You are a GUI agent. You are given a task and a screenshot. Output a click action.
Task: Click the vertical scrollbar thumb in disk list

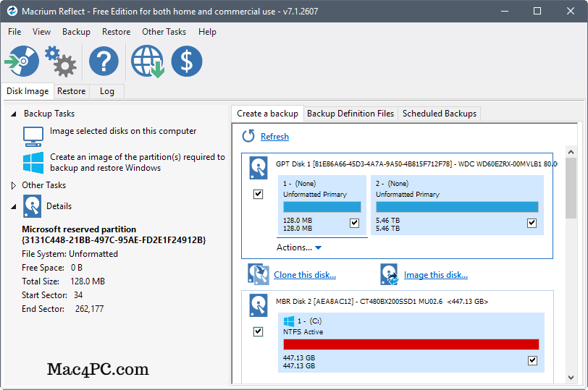(x=571, y=187)
